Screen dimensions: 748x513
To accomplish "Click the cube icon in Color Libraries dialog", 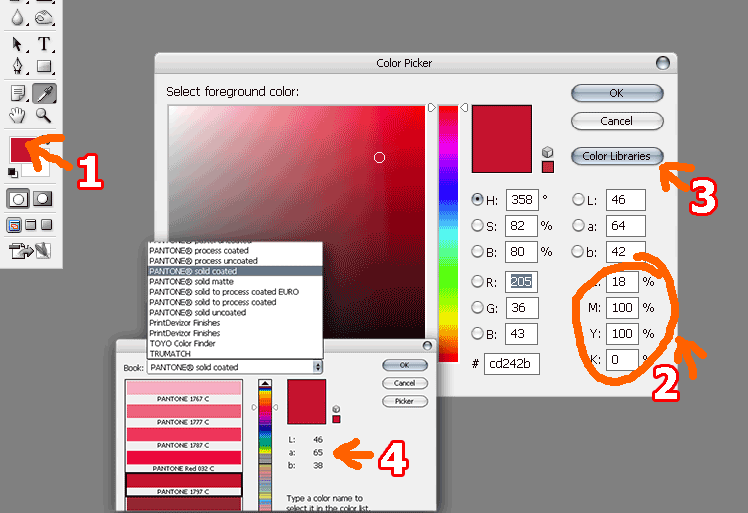I will [x=336, y=409].
